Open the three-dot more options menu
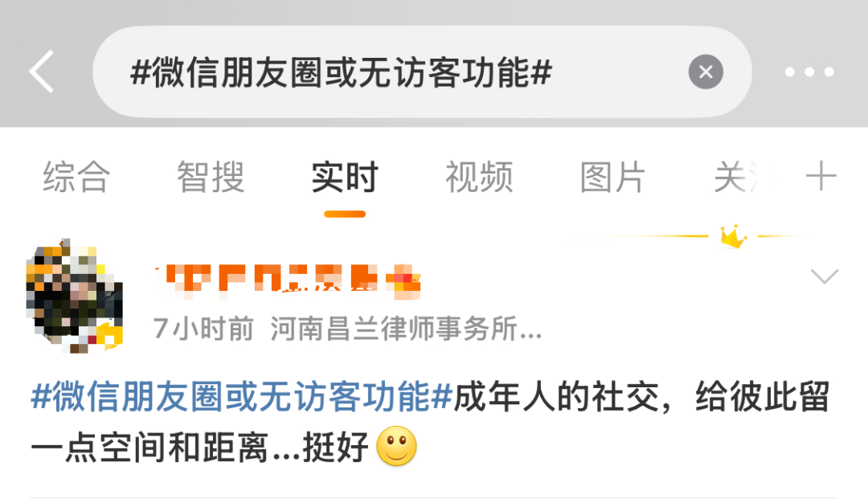The width and height of the screenshot is (868, 503). 809,72
